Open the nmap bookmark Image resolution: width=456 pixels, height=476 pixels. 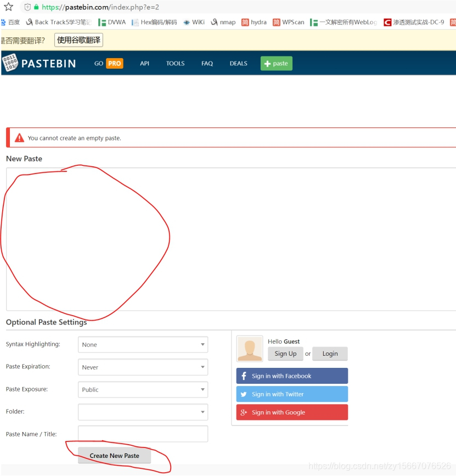(x=223, y=22)
